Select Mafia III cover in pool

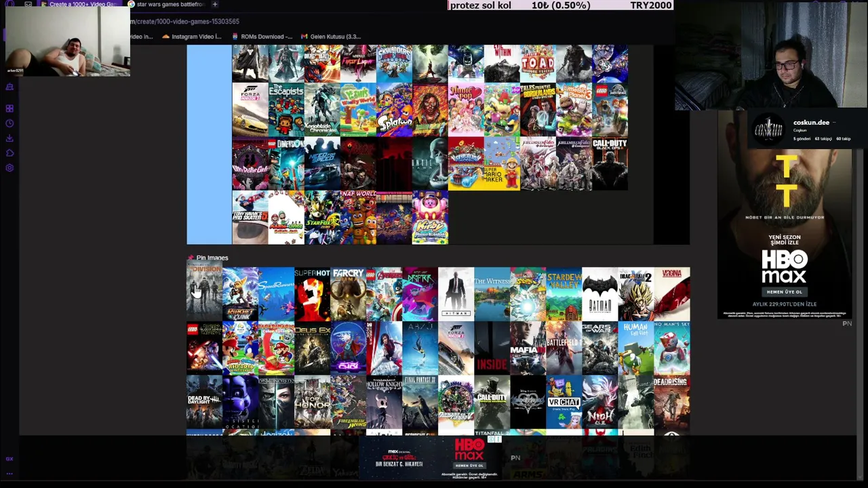[x=528, y=348]
